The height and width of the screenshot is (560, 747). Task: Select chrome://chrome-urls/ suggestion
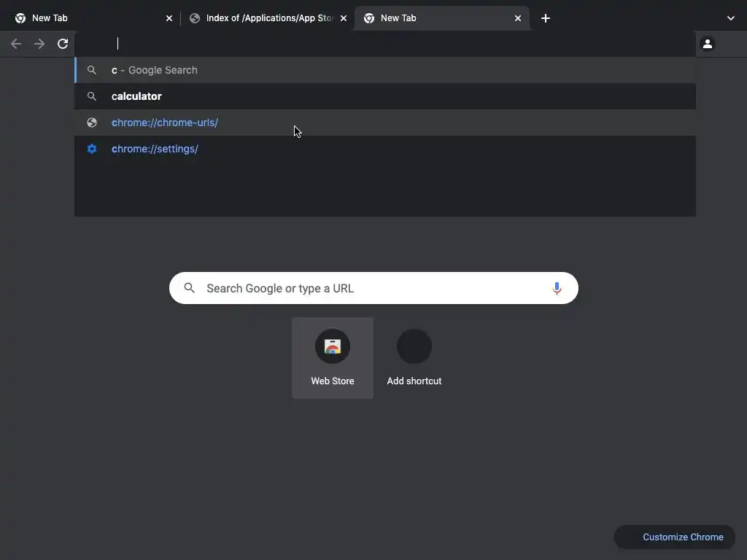[x=385, y=122]
